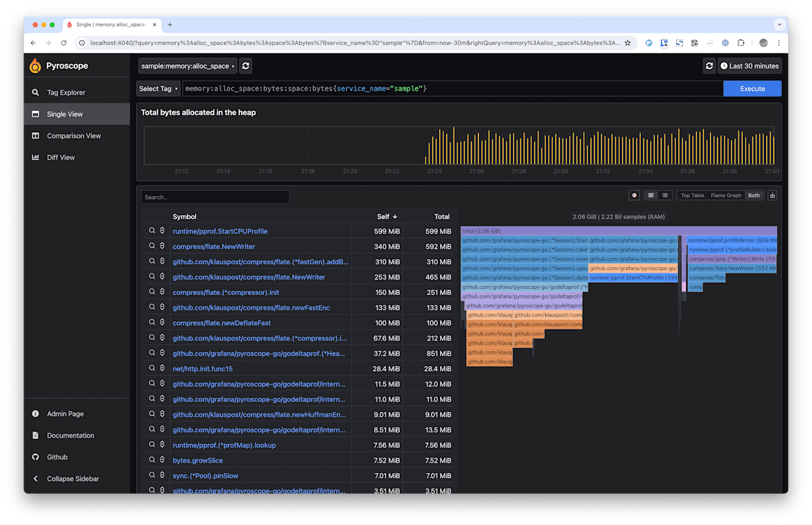Switch to Top Table view
This screenshot has width=812, height=525.
692,196
